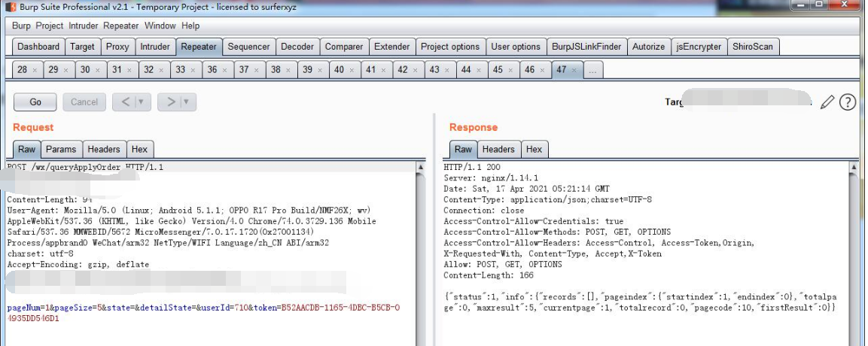
Task: Switch to the Target tab
Action: 83,47
